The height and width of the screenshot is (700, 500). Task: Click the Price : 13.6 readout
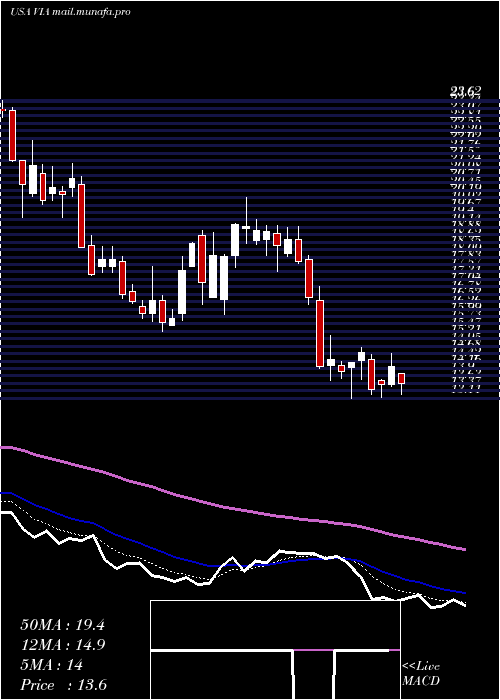click(63, 685)
